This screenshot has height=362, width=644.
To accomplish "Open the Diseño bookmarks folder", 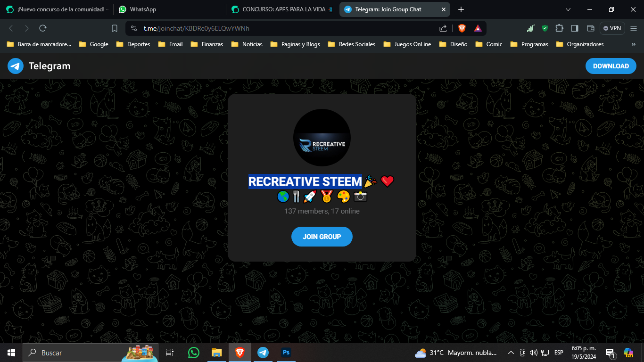I will (453, 44).
